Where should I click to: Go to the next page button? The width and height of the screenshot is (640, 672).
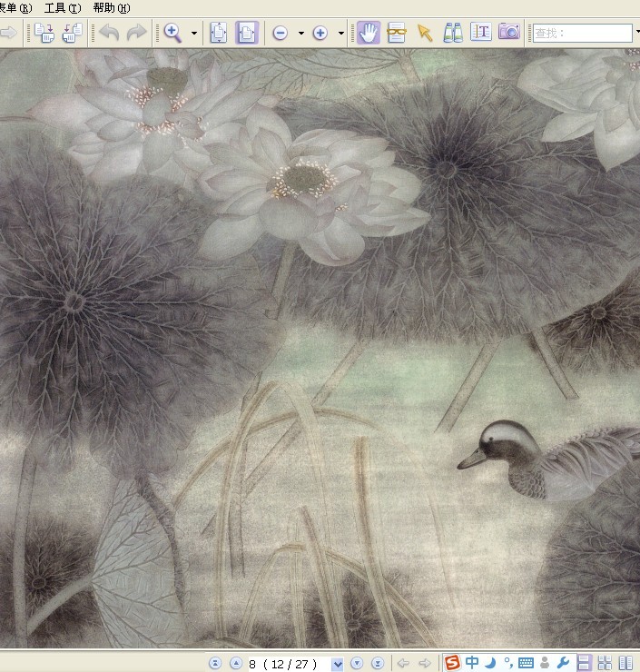(357, 664)
